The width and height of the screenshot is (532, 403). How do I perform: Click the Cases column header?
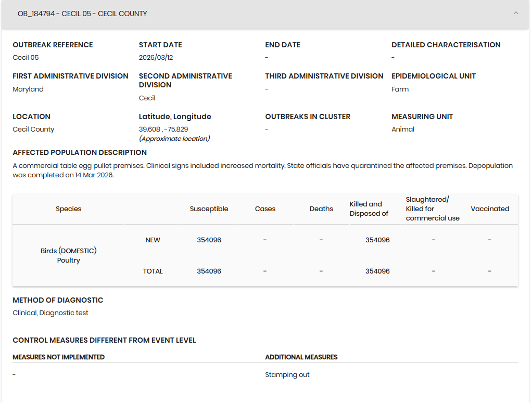[265, 209]
